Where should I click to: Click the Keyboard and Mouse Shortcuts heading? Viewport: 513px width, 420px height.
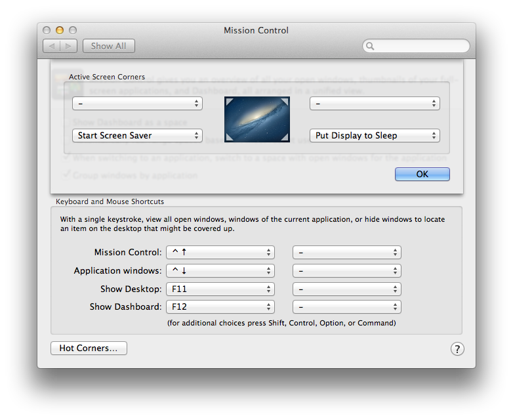pyautogui.click(x=110, y=201)
